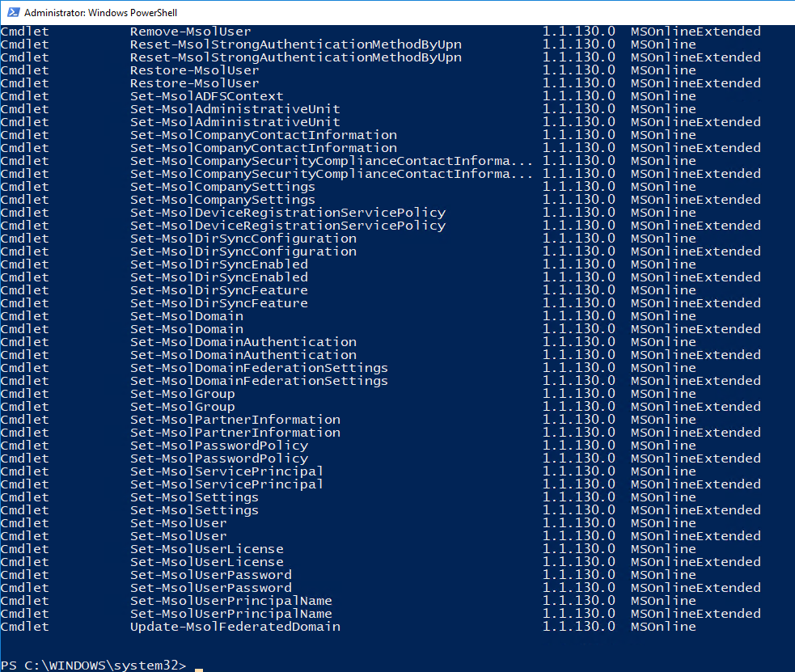
Task: Select Set-MsolPasswordPolicy in the MSOnlineExtended row
Action: coord(218,459)
